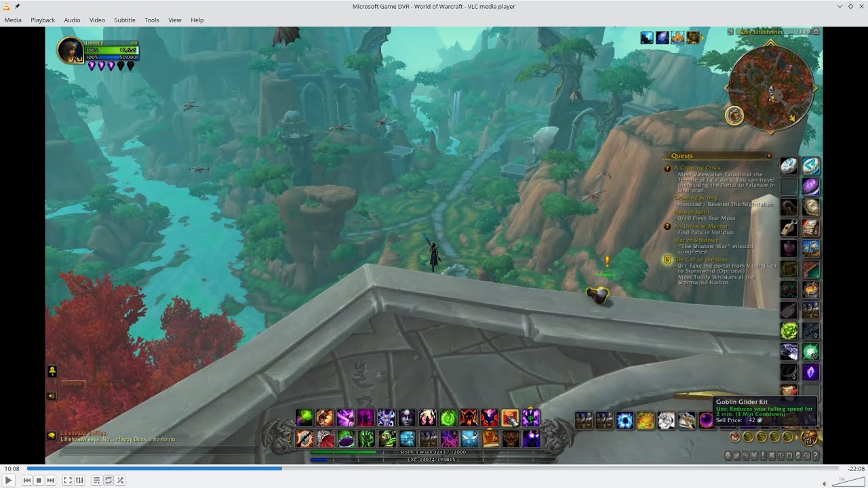This screenshot has height=488, width=868.
Task: Click the orange hammer ability icon
Action: [x=510, y=418]
